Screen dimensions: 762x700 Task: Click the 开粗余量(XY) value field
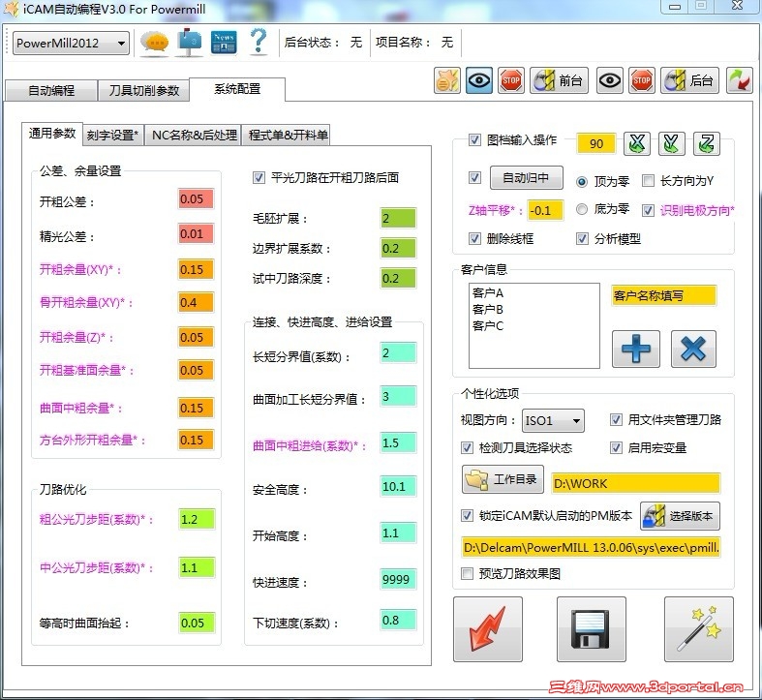[196, 269]
